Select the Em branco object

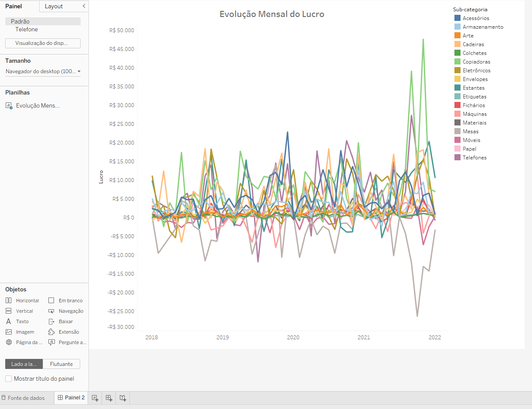point(65,301)
